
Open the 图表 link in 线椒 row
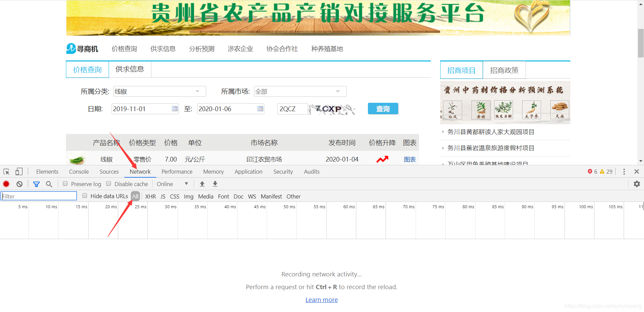tap(410, 159)
